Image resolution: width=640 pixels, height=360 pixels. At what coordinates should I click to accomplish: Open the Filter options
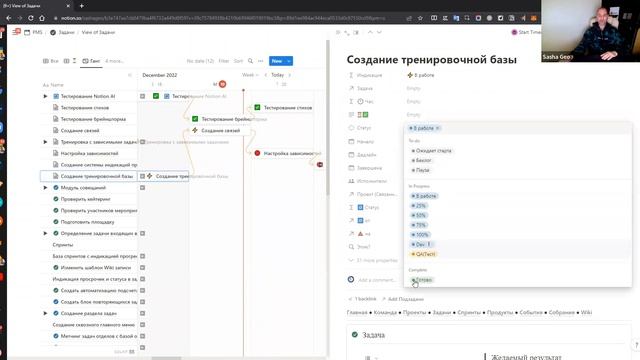224,61
